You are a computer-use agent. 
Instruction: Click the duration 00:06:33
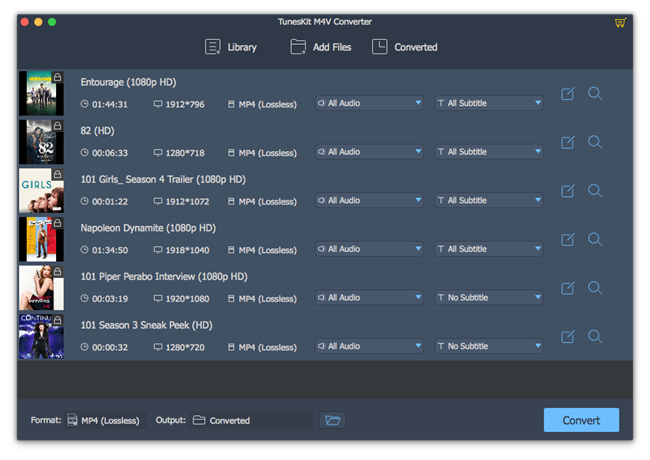[109, 153]
